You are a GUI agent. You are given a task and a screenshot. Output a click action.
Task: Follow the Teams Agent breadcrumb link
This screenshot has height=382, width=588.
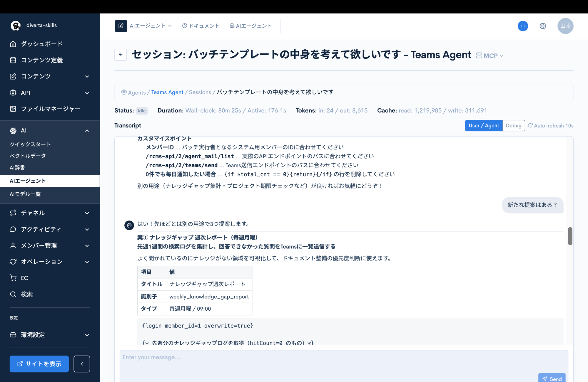[x=167, y=92]
